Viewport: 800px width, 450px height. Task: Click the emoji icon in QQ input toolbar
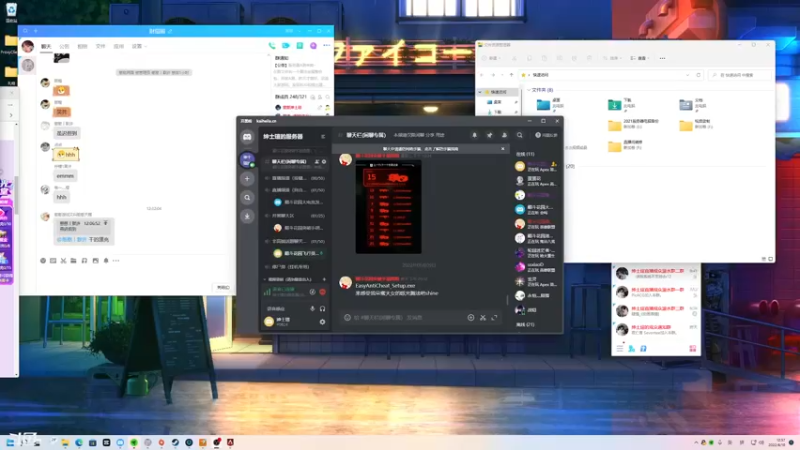tap(43, 261)
